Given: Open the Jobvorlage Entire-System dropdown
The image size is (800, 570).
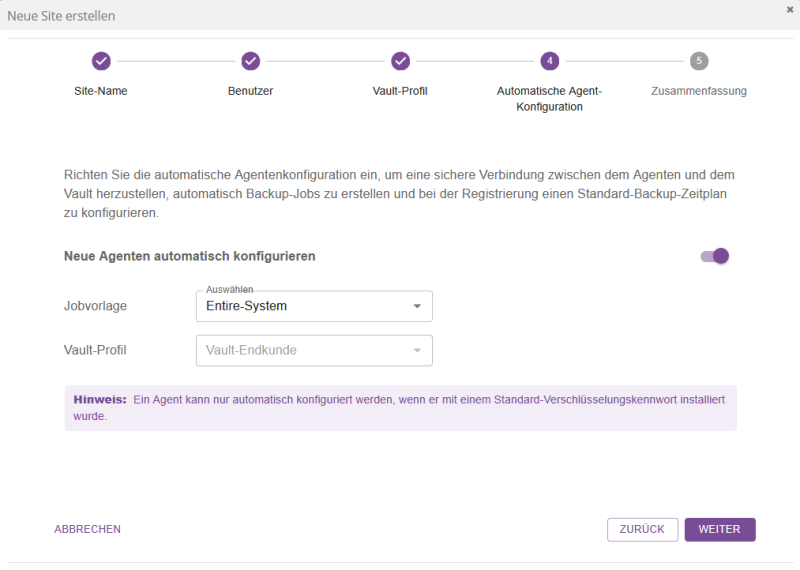Looking at the screenshot, I should [x=314, y=306].
